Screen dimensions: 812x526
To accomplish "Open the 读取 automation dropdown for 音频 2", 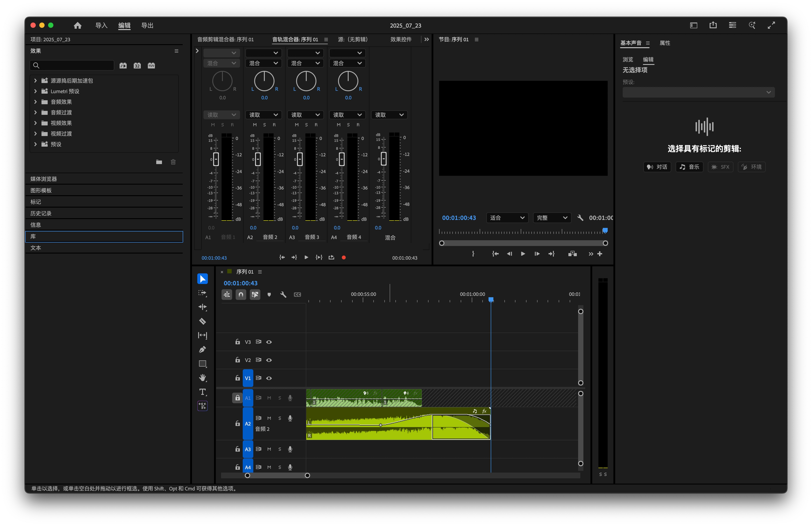I will tap(263, 115).
